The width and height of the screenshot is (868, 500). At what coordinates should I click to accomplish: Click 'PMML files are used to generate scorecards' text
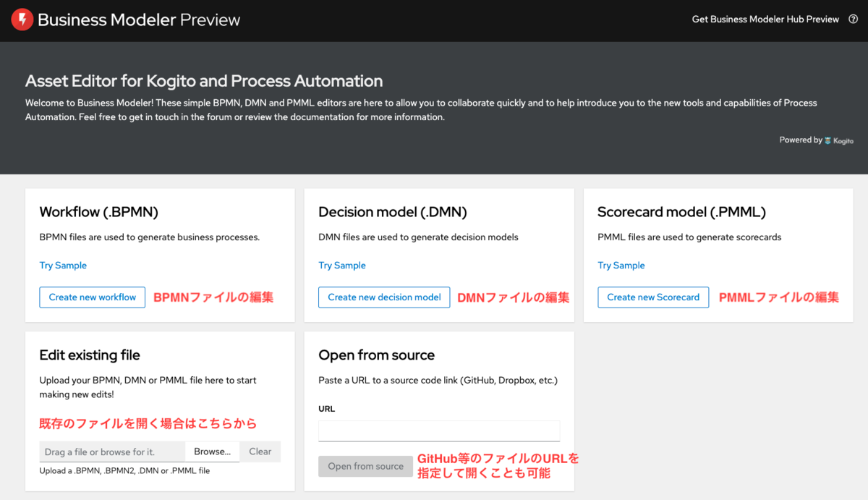(689, 237)
